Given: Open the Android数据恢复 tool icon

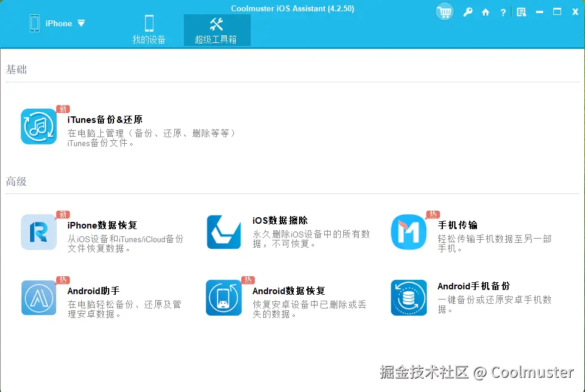Looking at the screenshot, I should coord(223,298).
